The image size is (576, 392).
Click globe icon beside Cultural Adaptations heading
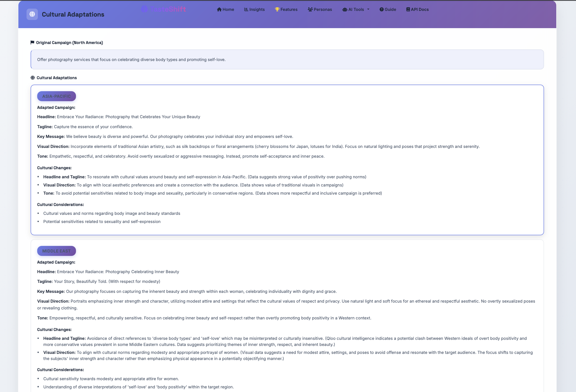(32, 78)
